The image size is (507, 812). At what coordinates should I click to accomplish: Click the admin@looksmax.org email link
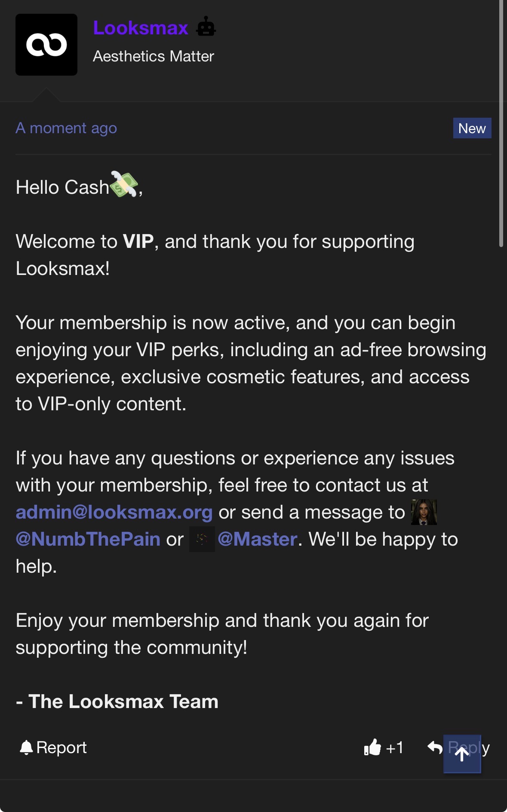point(114,512)
